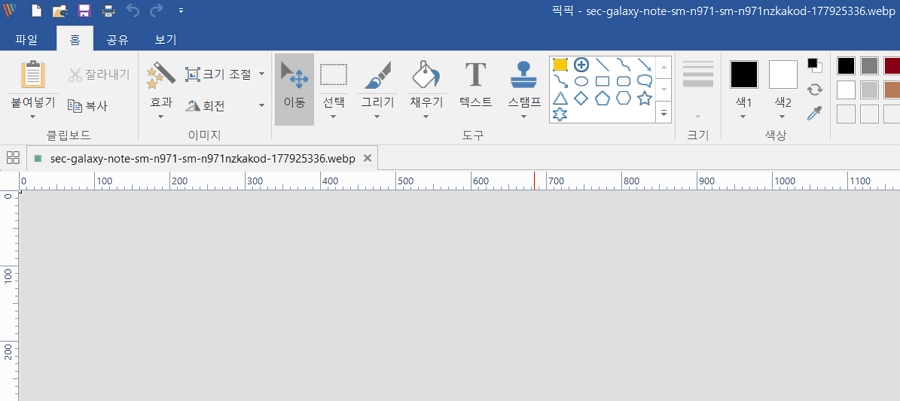Swap foreground and background colors
This screenshot has height=401, width=900.
pyautogui.click(x=814, y=89)
